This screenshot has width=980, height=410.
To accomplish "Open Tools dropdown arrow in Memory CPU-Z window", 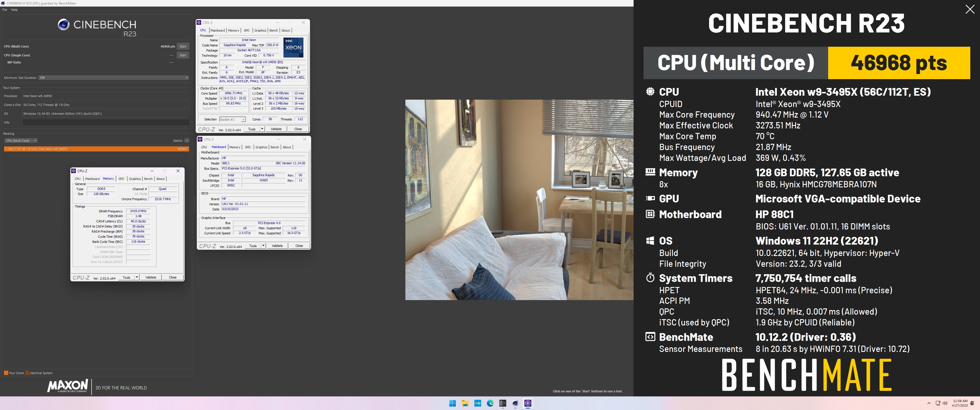I will click(x=136, y=278).
